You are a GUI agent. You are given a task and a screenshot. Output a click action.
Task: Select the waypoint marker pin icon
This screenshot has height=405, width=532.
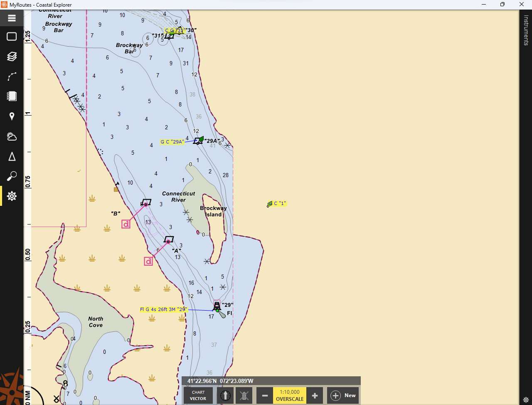point(12,116)
